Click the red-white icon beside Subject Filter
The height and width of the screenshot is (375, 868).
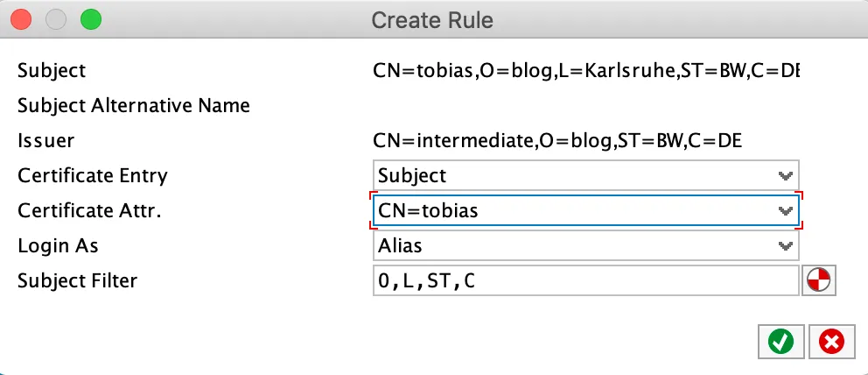[x=819, y=281]
